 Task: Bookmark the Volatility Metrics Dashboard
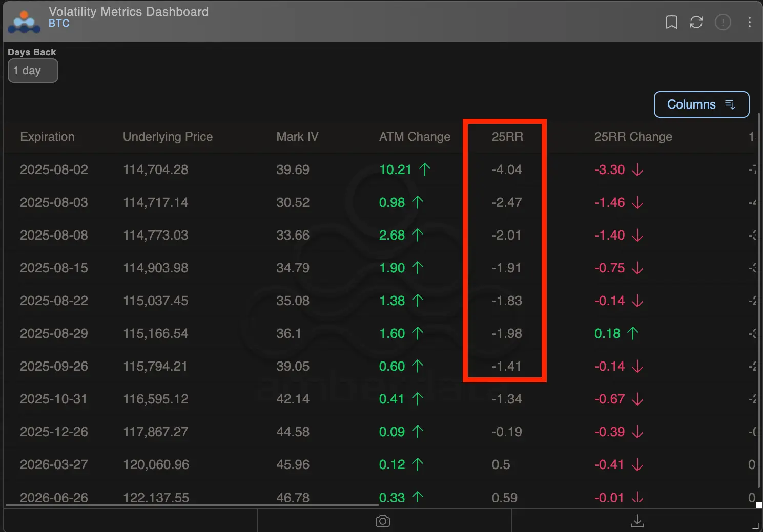click(671, 22)
